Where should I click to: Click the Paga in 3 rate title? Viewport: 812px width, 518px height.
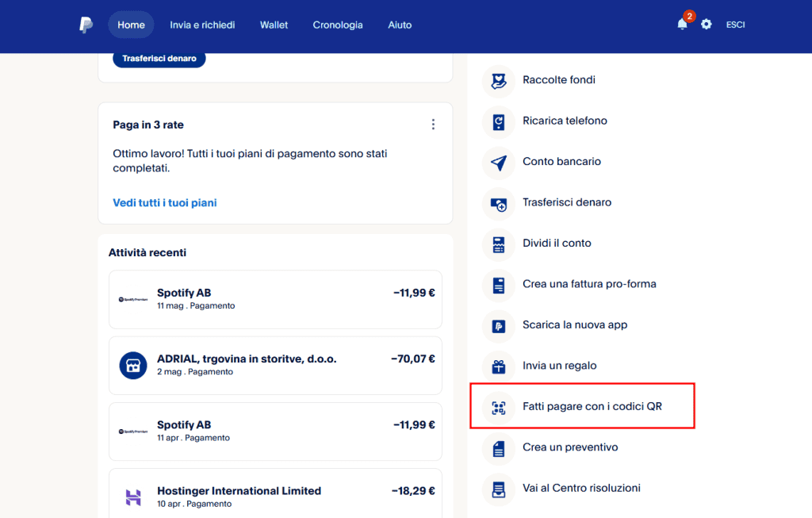click(148, 125)
